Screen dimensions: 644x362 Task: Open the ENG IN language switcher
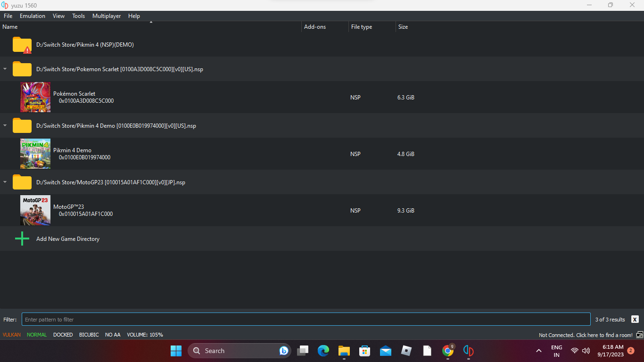pyautogui.click(x=557, y=351)
